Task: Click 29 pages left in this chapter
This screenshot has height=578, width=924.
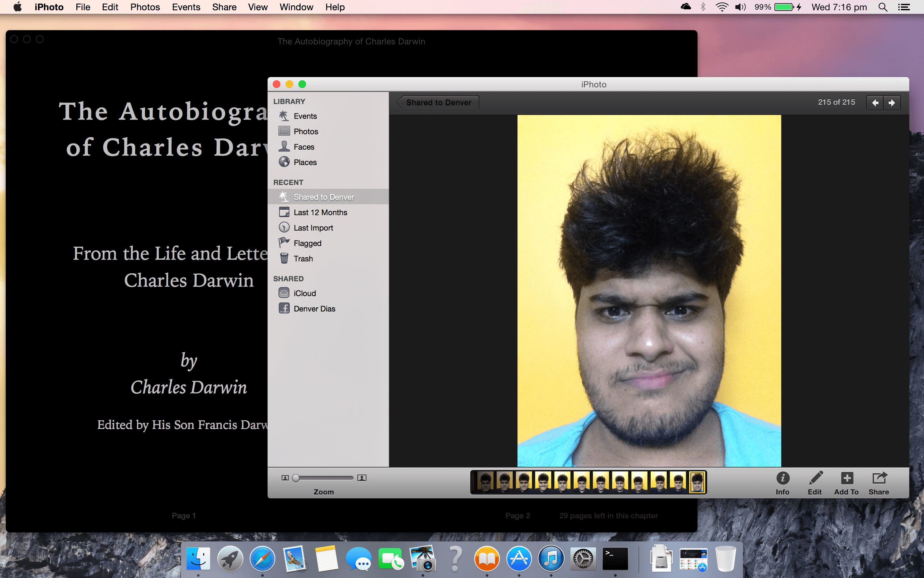Action: coord(609,515)
